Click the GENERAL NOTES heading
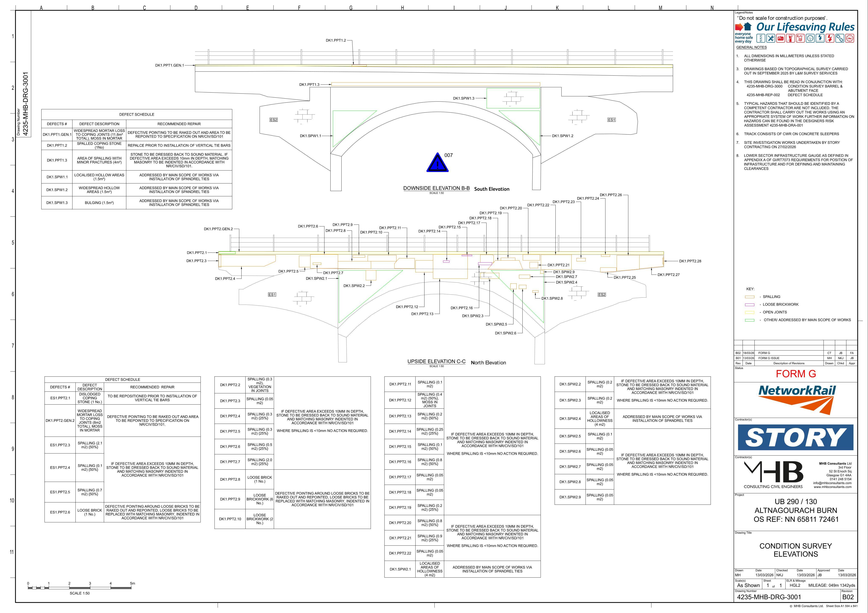 click(x=752, y=48)
